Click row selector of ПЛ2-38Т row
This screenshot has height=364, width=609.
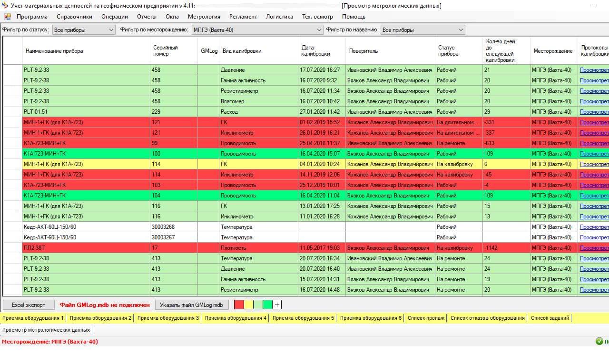(x=12, y=248)
